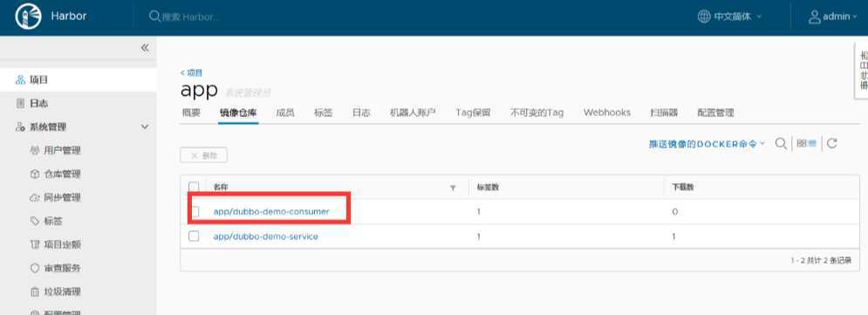Click the 同步管理 cloud icon
868x315 pixels.
[x=34, y=197]
